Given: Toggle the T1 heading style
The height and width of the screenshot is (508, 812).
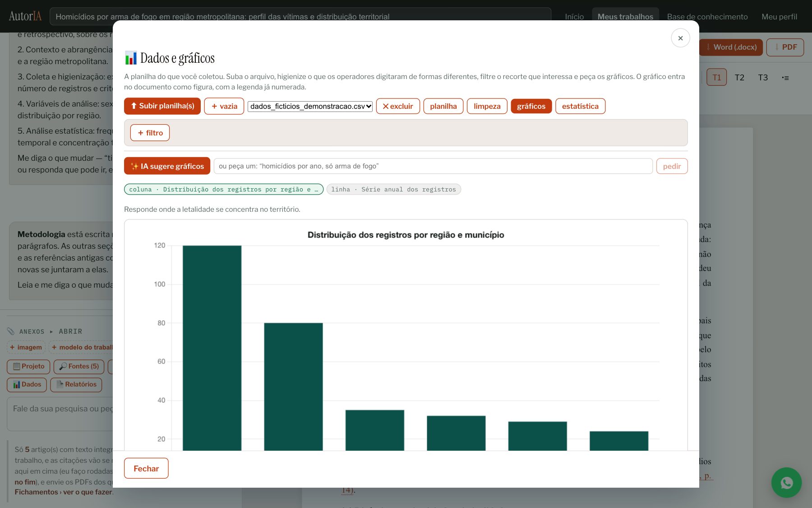Looking at the screenshot, I should 716,77.
